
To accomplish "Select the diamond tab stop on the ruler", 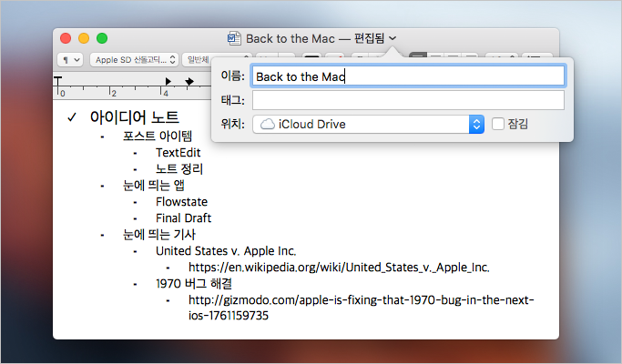I will pyautogui.click(x=189, y=81).
